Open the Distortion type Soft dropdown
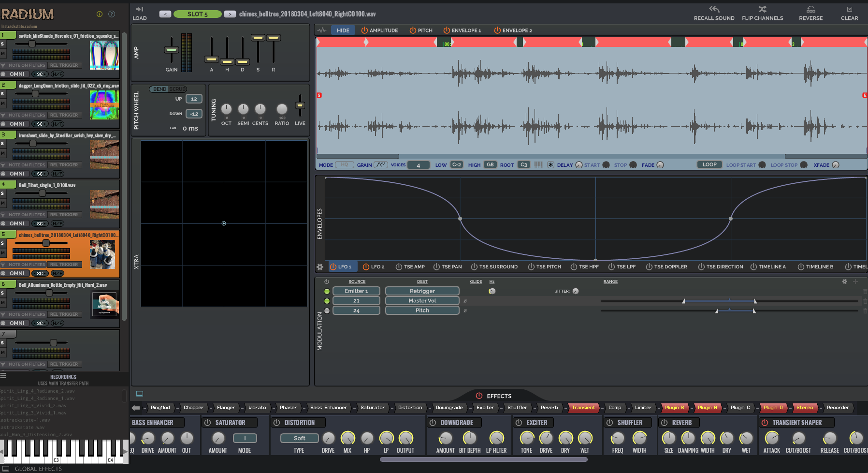 point(300,438)
